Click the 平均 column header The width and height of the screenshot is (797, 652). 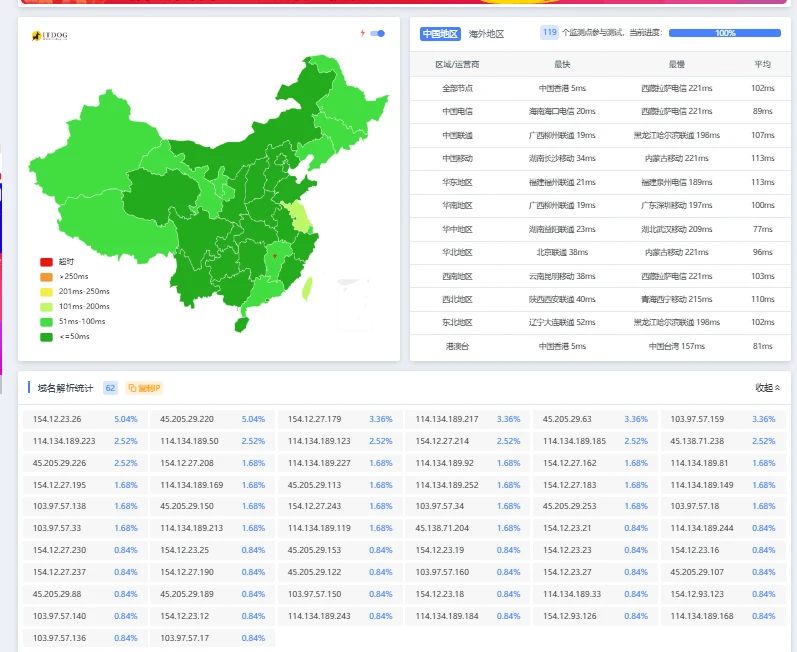(762, 64)
